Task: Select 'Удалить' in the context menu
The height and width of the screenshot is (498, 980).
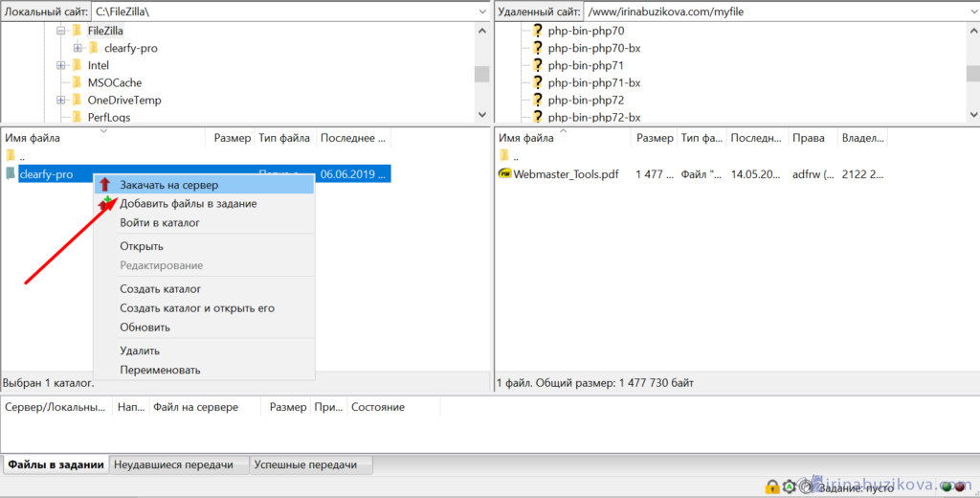Action: pyautogui.click(x=140, y=351)
